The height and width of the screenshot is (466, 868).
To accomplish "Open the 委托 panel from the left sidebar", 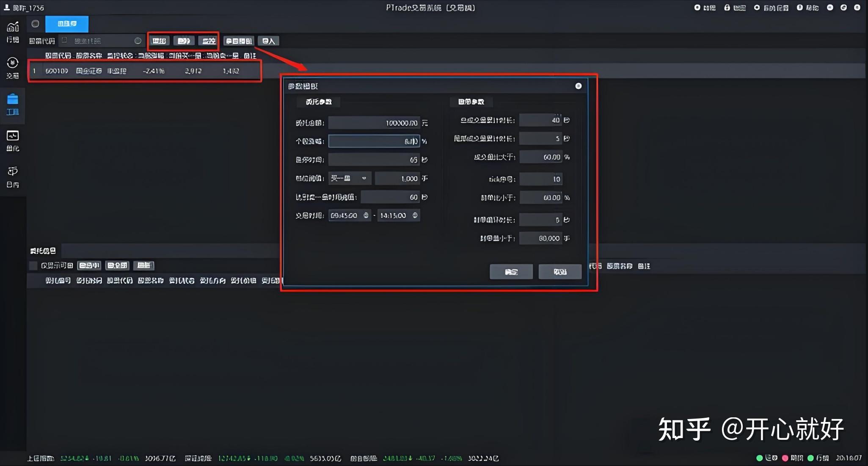I will click(x=13, y=140).
